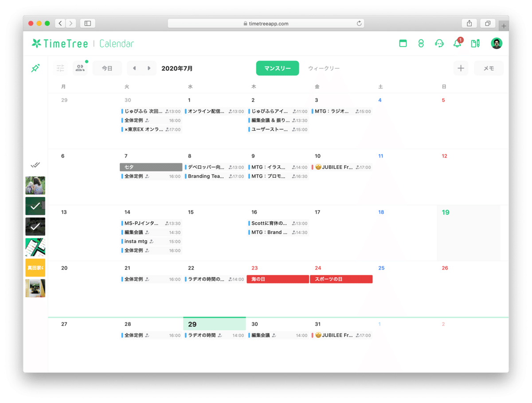Viewport: 532px width, 403px height.
Task: Create a new event with the plus button
Action: pyautogui.click(x=461, y=68)
